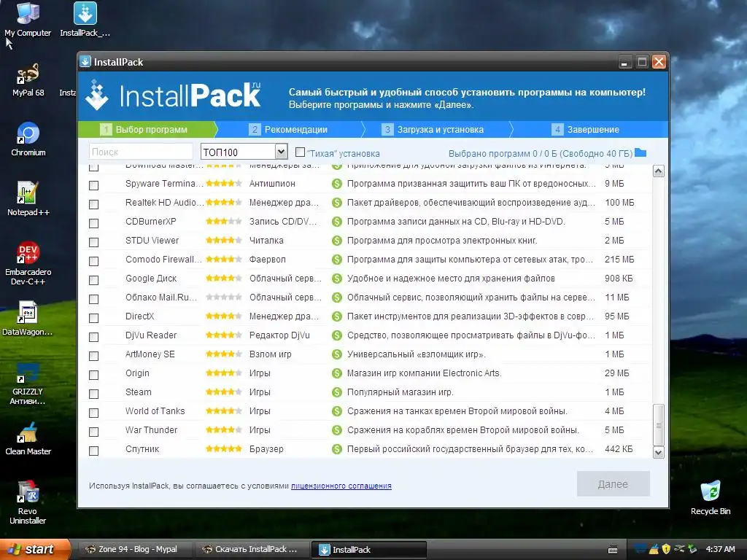Click the star rating of Облако Mail.Ru
Screen dimensions: 747x560
[223, 297]
